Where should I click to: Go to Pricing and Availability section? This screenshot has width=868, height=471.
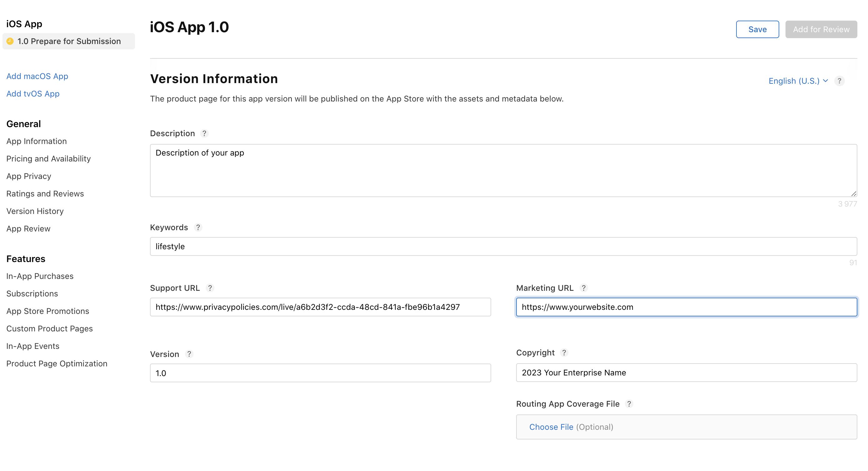[x=48, y=159]
